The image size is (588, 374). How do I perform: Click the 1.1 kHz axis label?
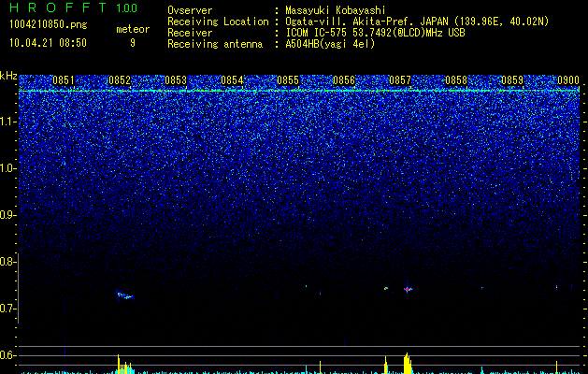point(8,122)
